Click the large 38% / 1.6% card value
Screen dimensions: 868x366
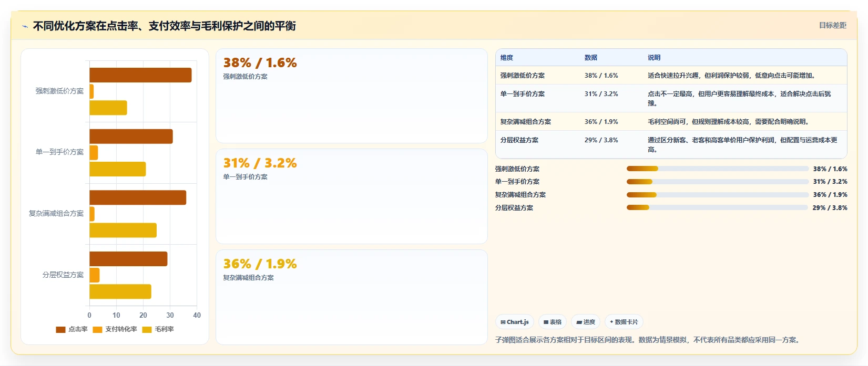coord(260,63)
